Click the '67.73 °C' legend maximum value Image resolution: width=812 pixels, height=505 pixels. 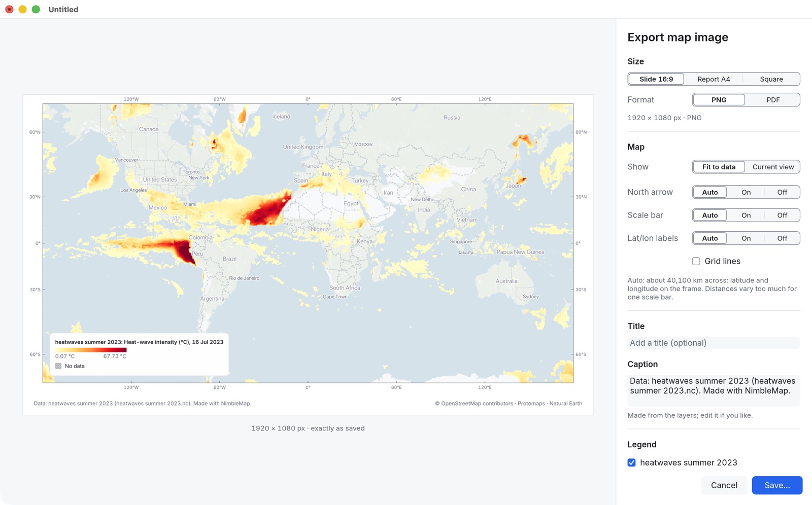point(115,356)
